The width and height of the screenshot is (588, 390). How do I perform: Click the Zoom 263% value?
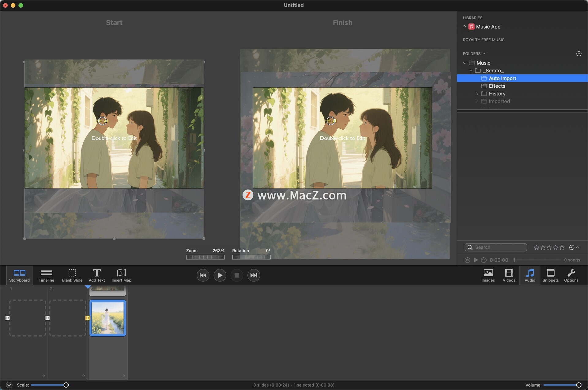click(x=218, y=251)
